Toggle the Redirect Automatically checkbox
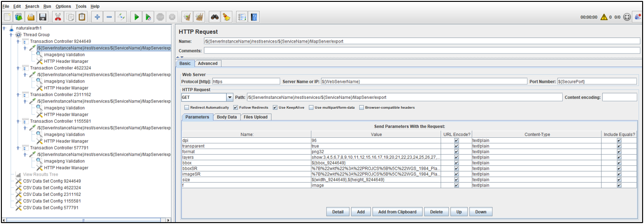This screenshot has width=644, height=224. pyautogui.click(x=187, y=107)
